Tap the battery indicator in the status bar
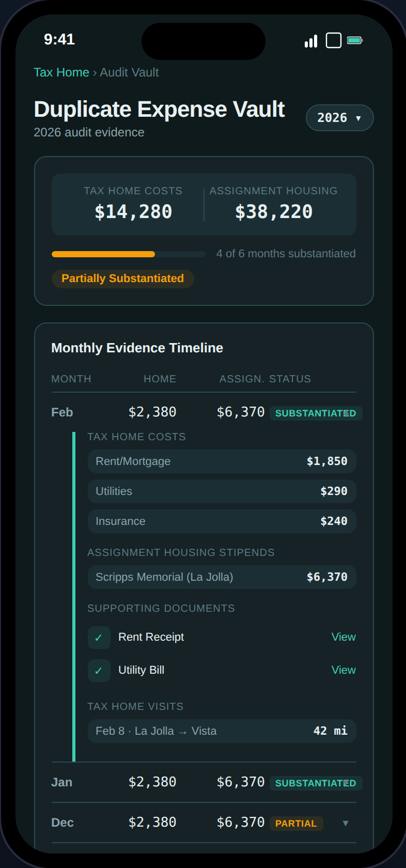Screen dimensions: 406x868 (354, 40)
